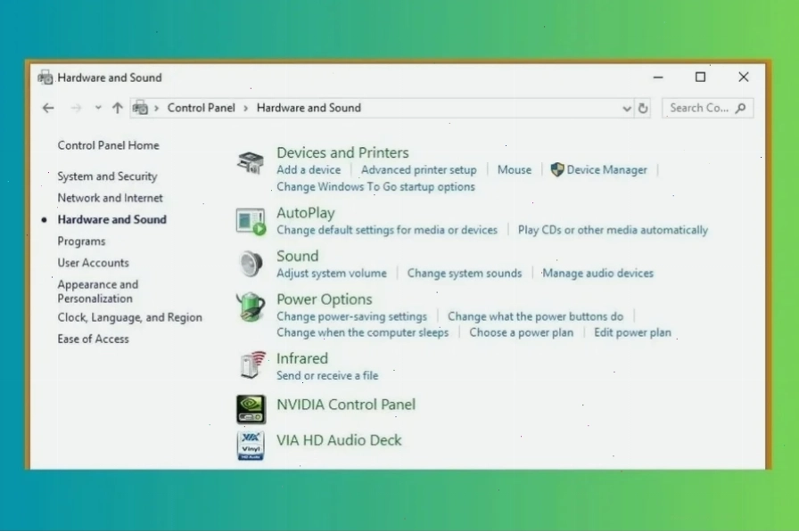Open the recent locations dropdown arrow

click(98, 108)
